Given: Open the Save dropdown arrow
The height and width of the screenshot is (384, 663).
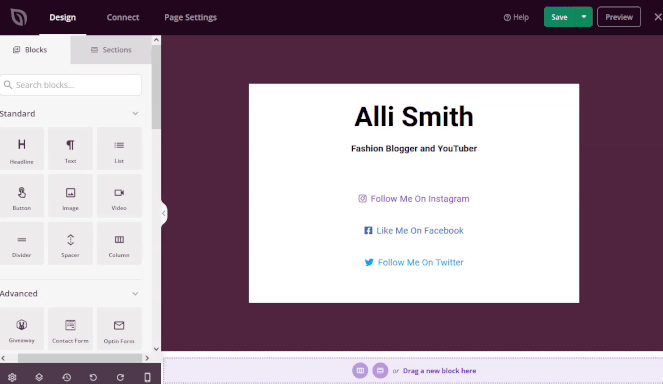Looking at the screenshot, I should tap(584, 17).
